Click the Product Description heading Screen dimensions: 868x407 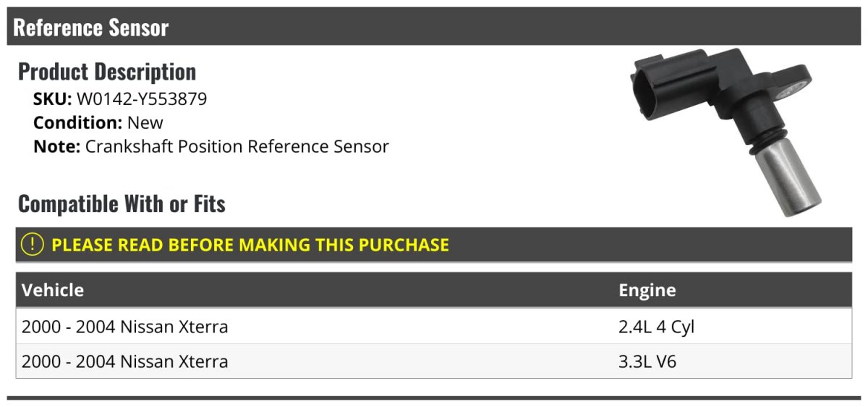coord(107,72)
